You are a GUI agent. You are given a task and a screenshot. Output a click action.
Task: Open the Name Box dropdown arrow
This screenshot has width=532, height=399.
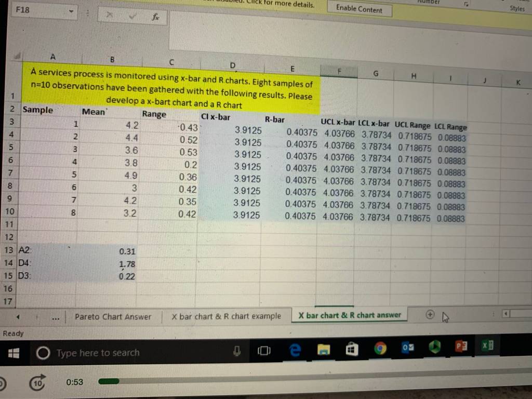tap(71, 11)
